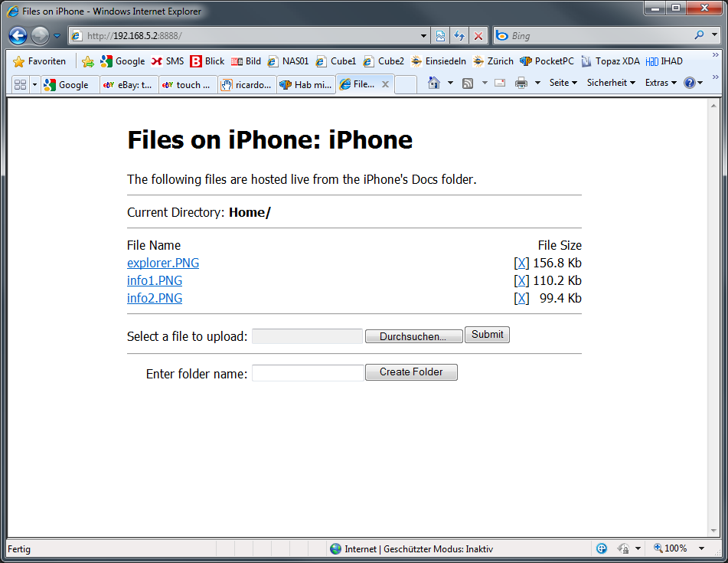Open the recent pages dropdown arrow
728x563 pixels.
point(57,36)
